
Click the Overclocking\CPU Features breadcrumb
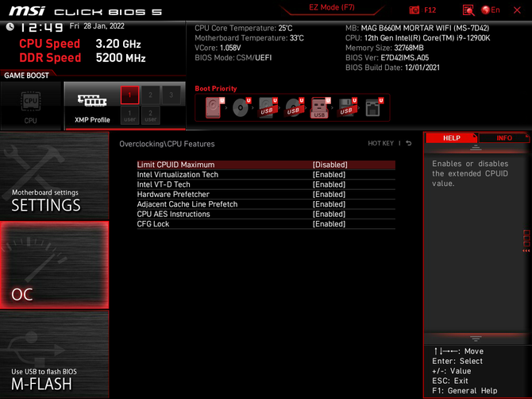pos(167,144)
